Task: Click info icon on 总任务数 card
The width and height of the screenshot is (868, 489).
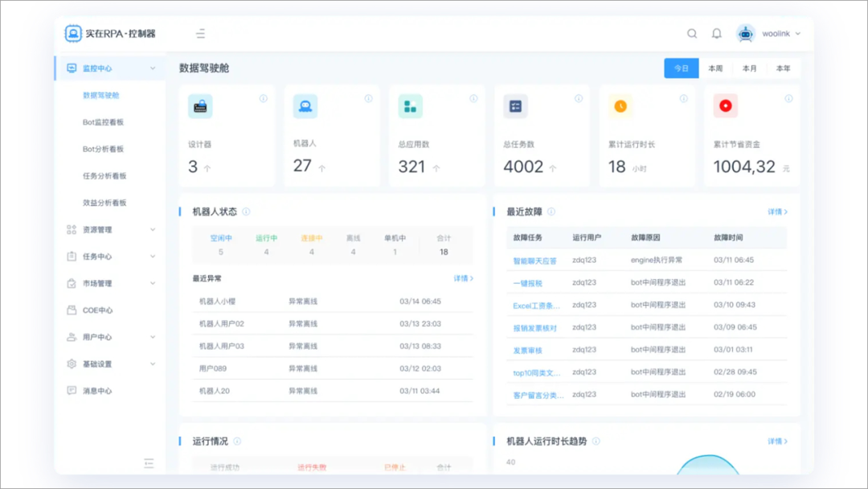Action: click(579, 99)
